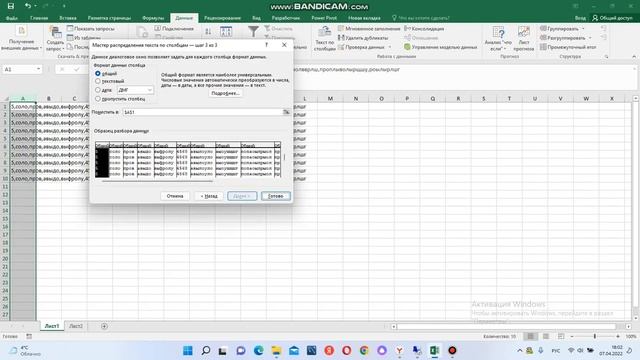Click the Show Queries icon

tap(70, 29)
